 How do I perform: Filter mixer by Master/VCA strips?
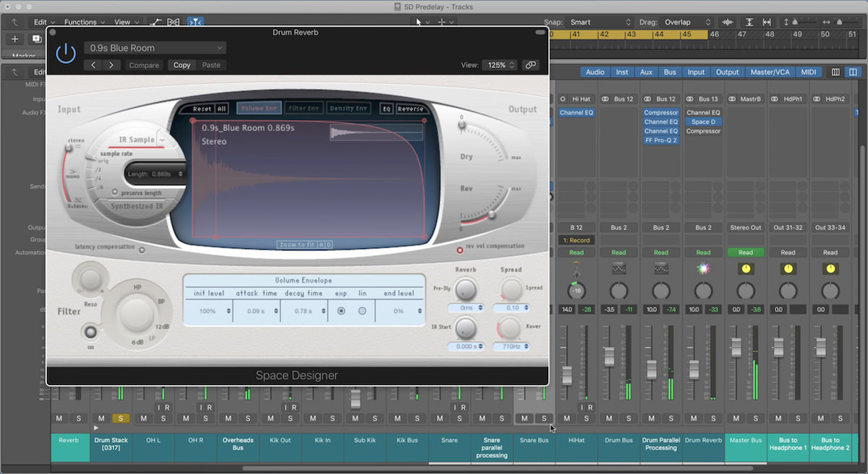point(770,72)
